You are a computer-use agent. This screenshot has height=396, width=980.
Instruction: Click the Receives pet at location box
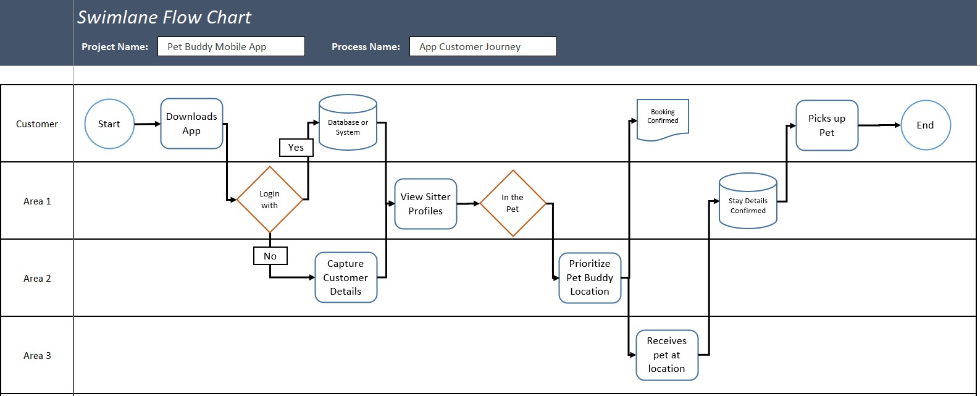coord(667,355)
